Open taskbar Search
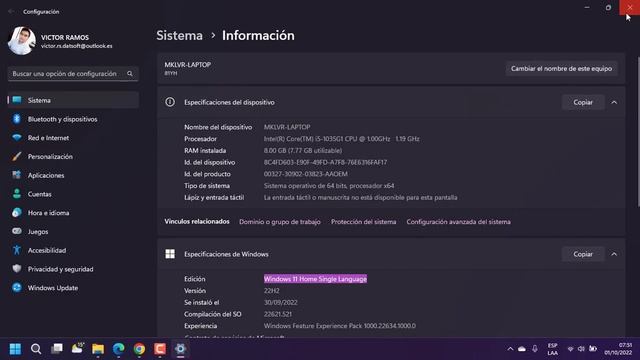The image size is (640, 360). [x=36, y=349]
